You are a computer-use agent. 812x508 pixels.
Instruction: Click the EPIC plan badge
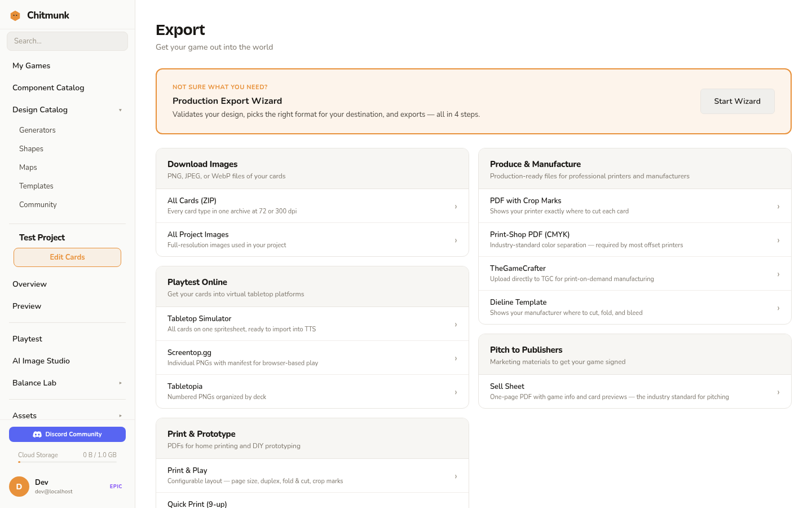tap(116, 487)
